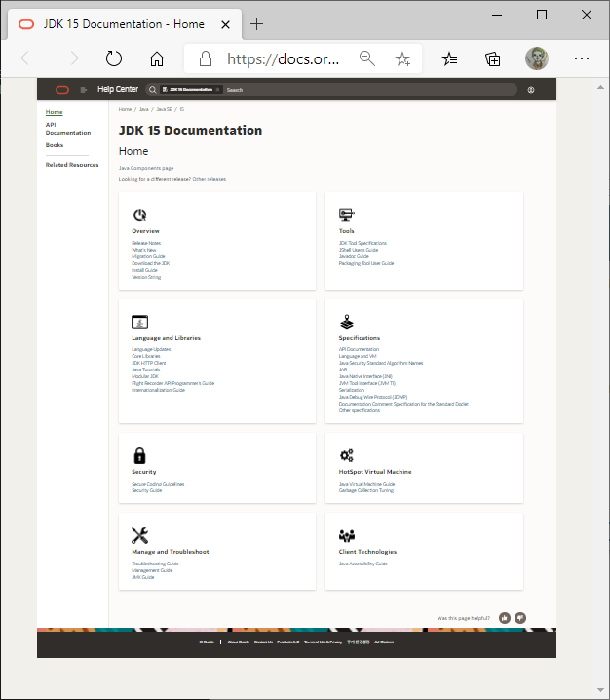Click the Java breadcrumb link
The width and height of the screenshot is (610, 700).
click(143, 109)
